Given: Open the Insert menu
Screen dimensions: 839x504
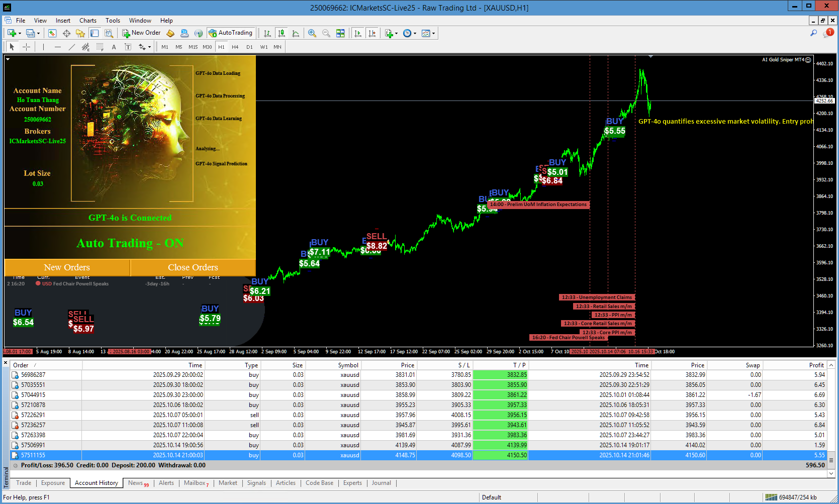Looking at the screenshot, I should coord(63,21).
